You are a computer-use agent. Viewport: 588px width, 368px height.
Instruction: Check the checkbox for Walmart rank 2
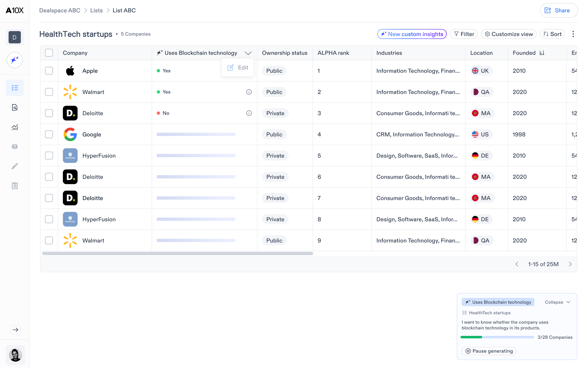click(49, 92)
